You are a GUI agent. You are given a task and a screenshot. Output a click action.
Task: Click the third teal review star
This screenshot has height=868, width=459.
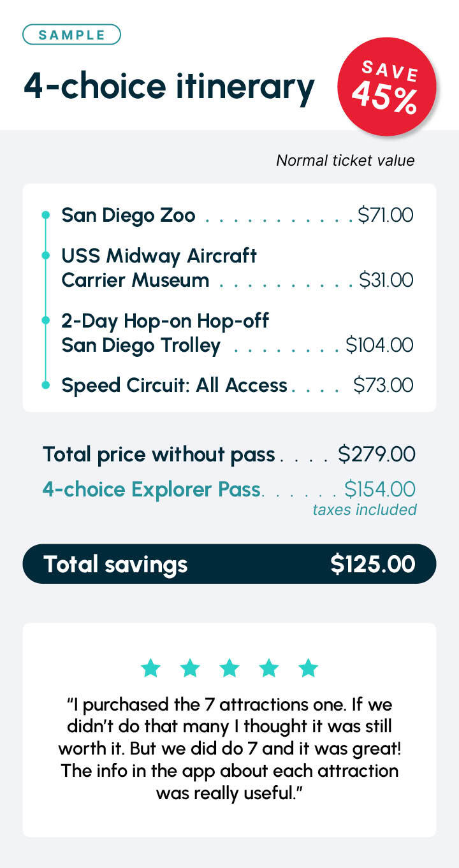click(x=229, y=668)
